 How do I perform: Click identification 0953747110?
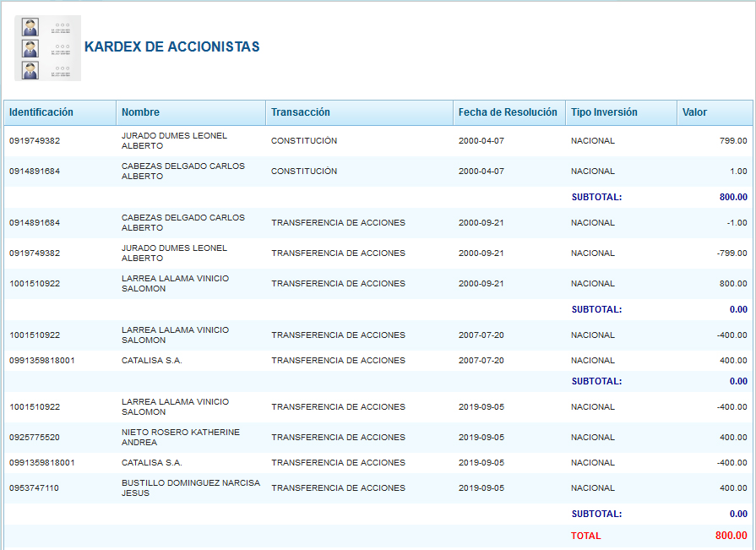click(x=35, y=488)
